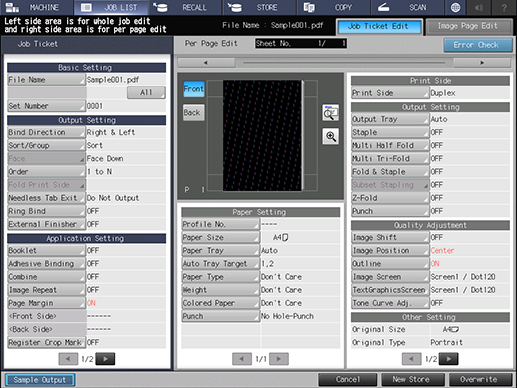Select the Front side view
517x388 pixels.
point(194,89)
